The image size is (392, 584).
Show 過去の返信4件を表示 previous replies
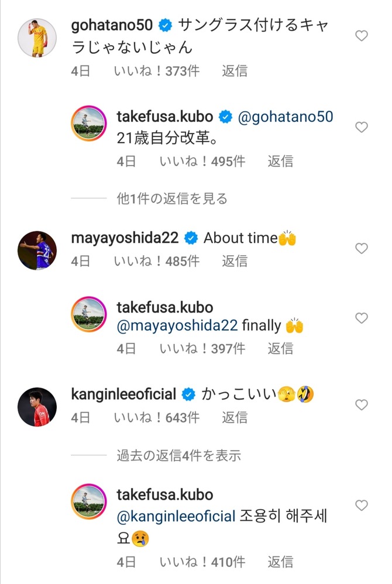178,455
